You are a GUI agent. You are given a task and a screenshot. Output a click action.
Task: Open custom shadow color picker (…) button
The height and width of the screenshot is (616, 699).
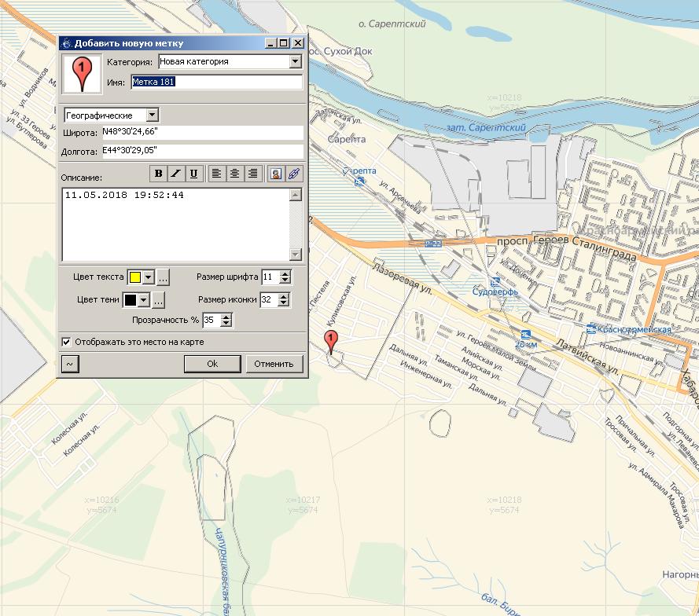point(158,300)
